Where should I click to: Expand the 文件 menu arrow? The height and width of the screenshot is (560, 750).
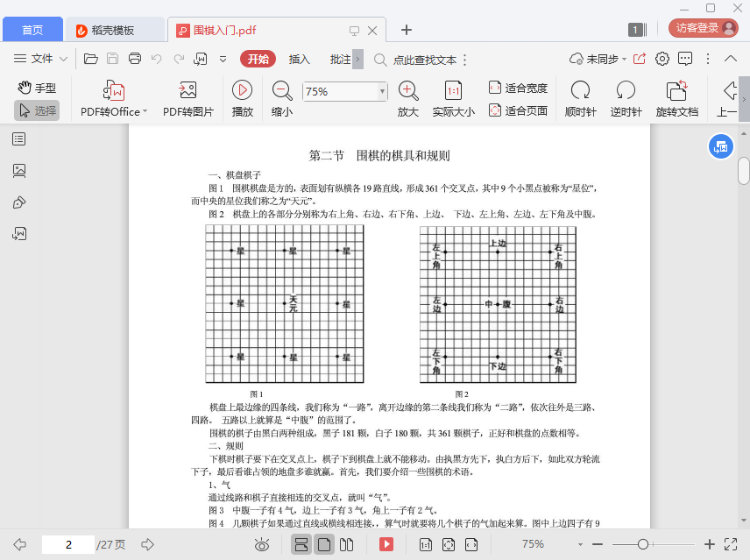pyautogui.click(x=63, y=60)
